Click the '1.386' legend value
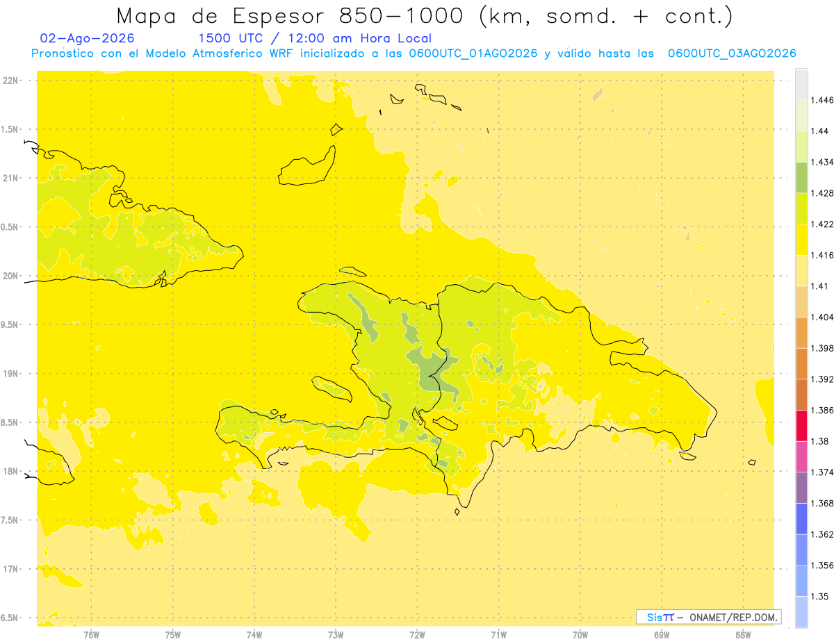This screenshot has height=644, width=834. click(823, 410)
